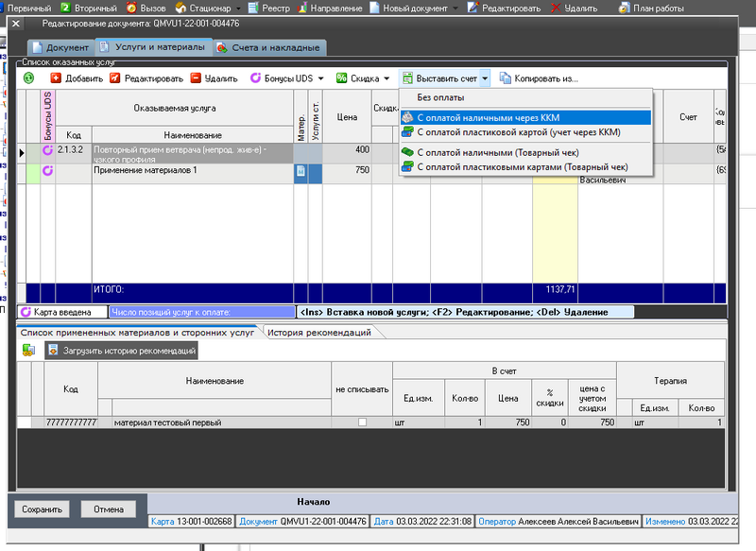
Task: Choose 'Без оплаты' from invoice menu
Action: [440, 98]
